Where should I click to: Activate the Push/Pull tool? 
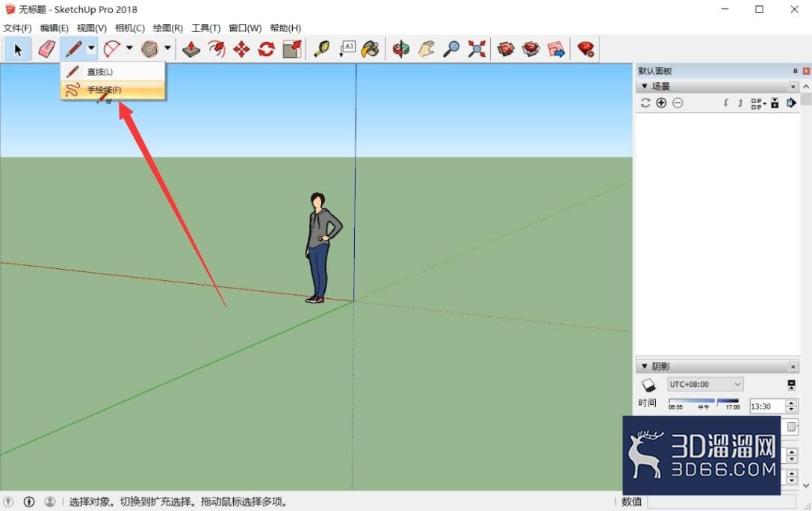(191, 50)
